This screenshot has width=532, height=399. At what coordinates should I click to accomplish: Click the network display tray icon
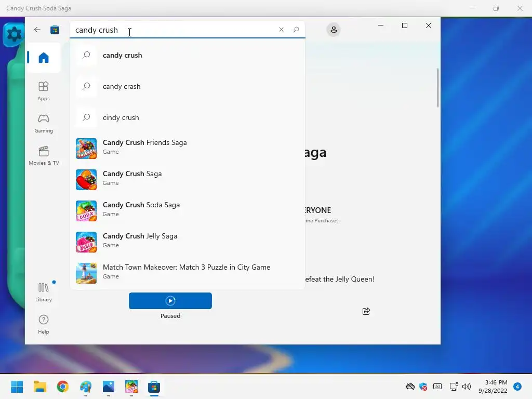coord(454,387)
